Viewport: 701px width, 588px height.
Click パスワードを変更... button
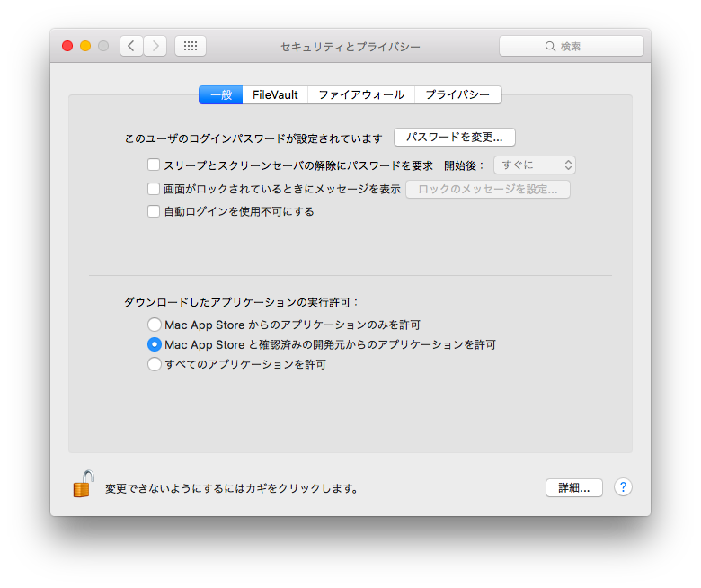tap(454, 138)
